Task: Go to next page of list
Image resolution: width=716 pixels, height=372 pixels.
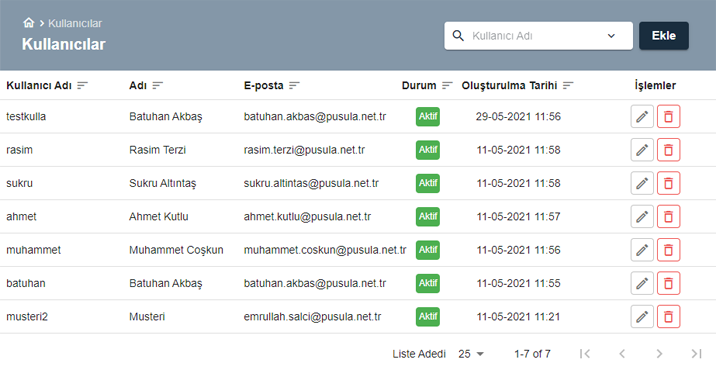Action: (x=659, y=354)
